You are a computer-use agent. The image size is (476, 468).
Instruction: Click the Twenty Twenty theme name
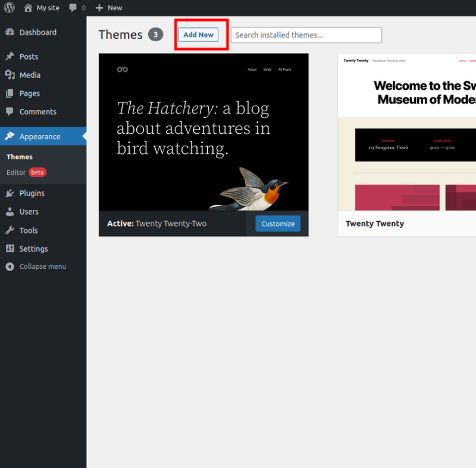coord(375,224)
